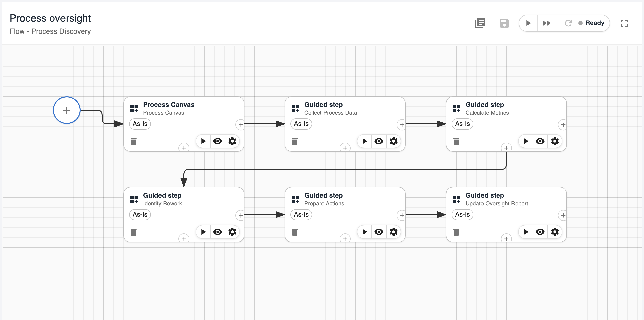This screenshot has width=644, height=320.
Task: Add a node right of Calculate Metrics
Action: click(x=563, y=125)
